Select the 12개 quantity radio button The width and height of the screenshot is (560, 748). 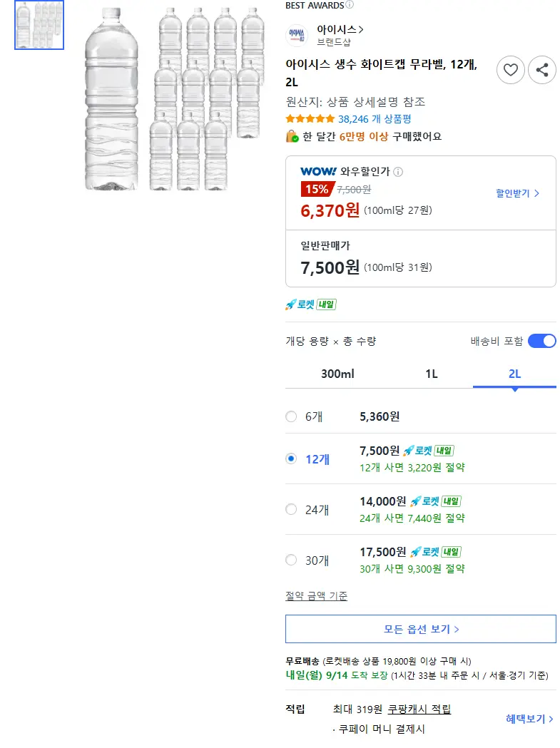pos(291,459)
